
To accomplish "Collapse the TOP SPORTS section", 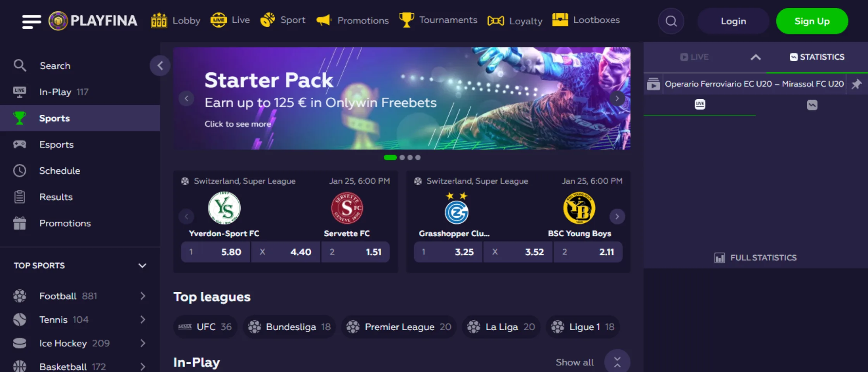I will pyautogui.click(x=142, y=265).
